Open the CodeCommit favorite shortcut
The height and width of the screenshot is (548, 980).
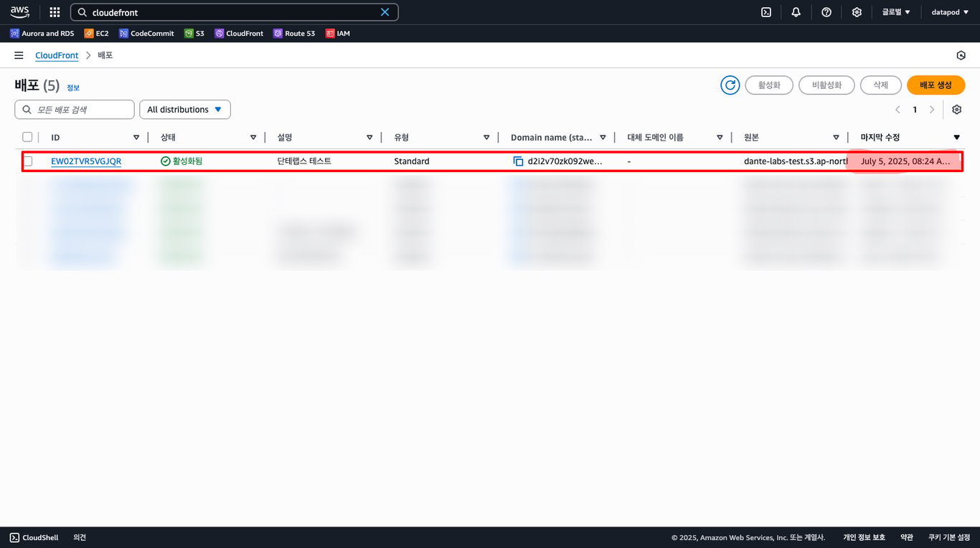[x=146, y=33]
